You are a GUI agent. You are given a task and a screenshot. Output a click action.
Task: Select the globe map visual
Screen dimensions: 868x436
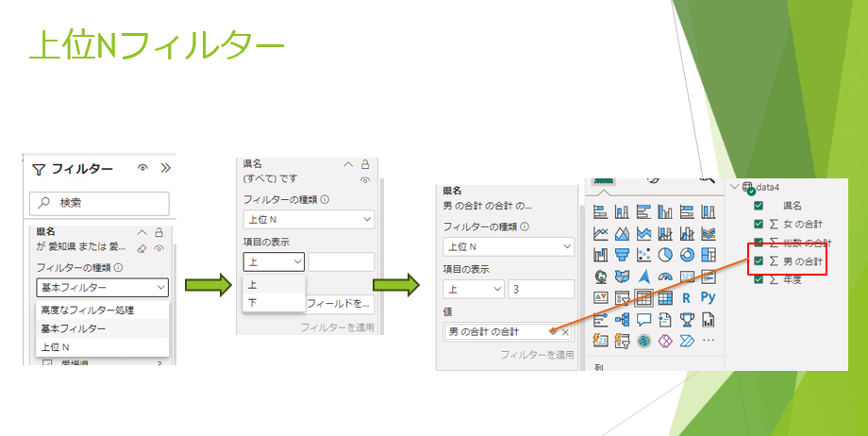[x=601, y=276]
